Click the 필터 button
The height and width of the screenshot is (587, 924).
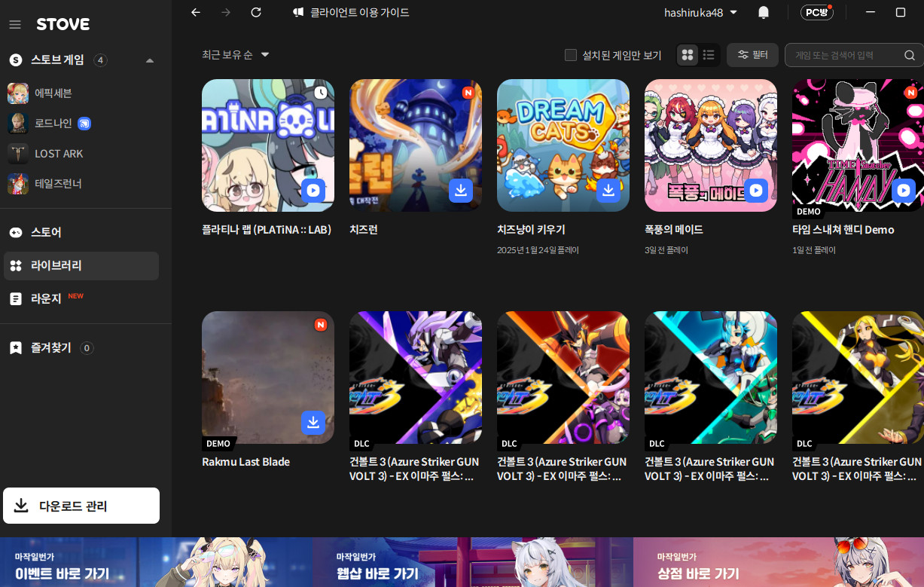(752, 55)
